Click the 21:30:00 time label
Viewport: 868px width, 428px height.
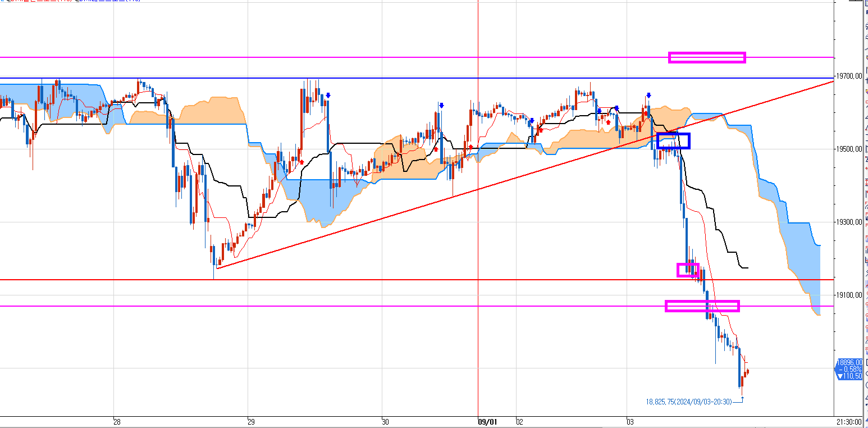[849, 422]
